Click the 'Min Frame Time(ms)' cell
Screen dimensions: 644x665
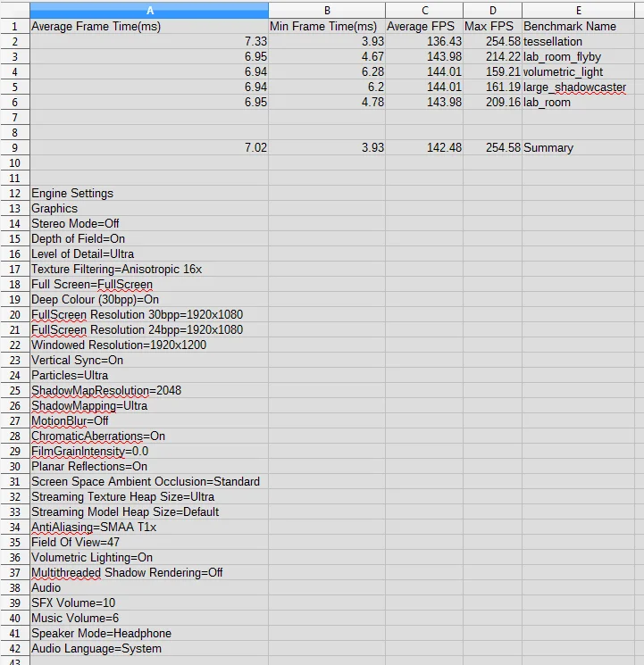[x=327, y=26]
